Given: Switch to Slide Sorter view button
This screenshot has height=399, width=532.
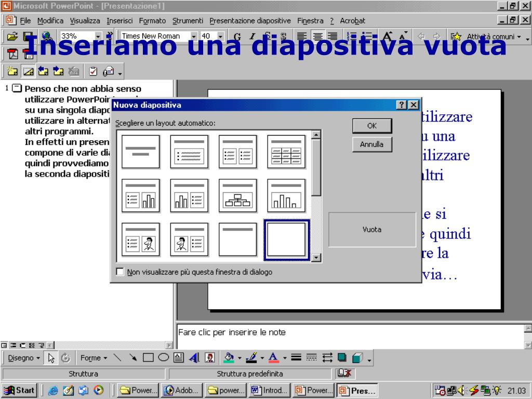Looking at the screenshot, I should coord(32,345).
